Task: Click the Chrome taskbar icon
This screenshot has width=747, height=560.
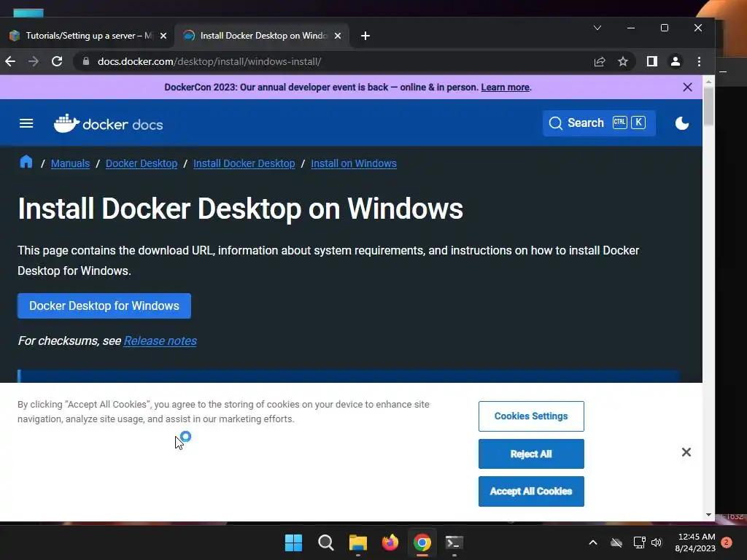Action: 422,542
